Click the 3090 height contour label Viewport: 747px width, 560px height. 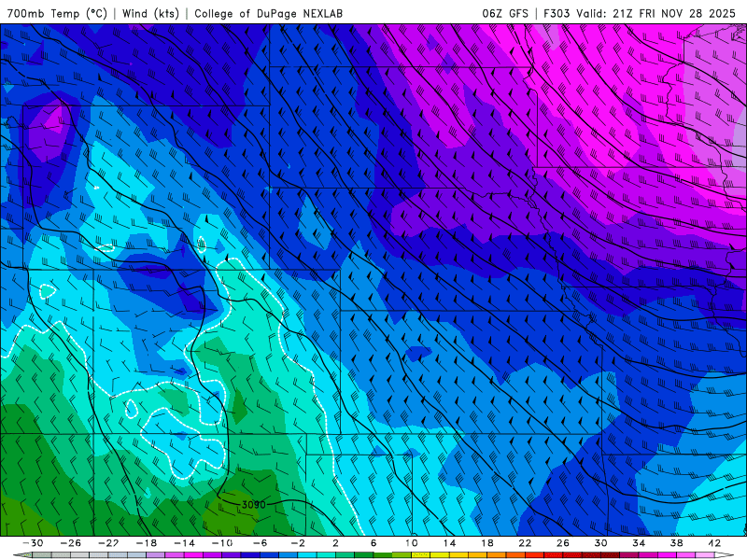point(253,504)
